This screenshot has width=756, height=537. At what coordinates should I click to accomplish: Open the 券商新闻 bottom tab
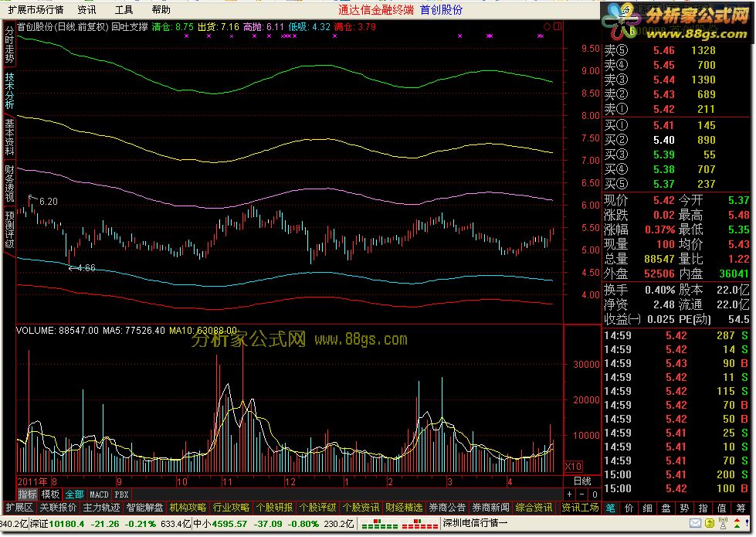click(x=491, y=508)
